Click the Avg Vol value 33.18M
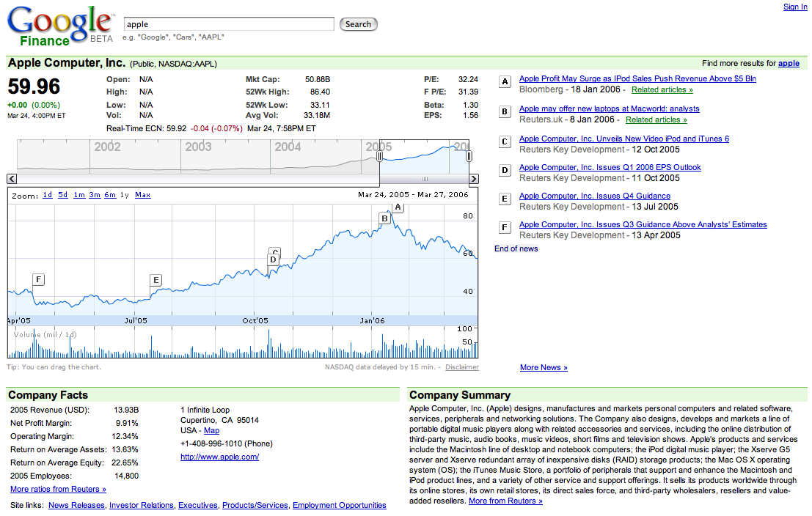The height and width of the screenshot is (516, 812). pos(317,115)
